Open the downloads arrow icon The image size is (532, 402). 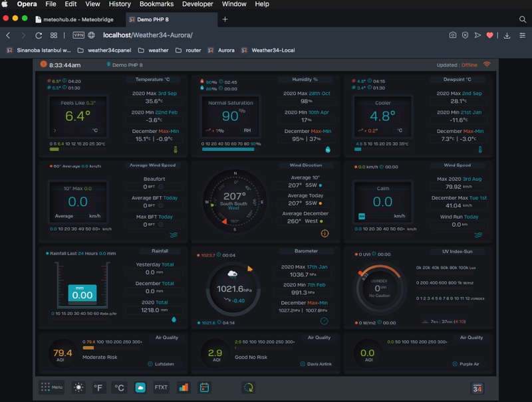click(x=507, y=35)
